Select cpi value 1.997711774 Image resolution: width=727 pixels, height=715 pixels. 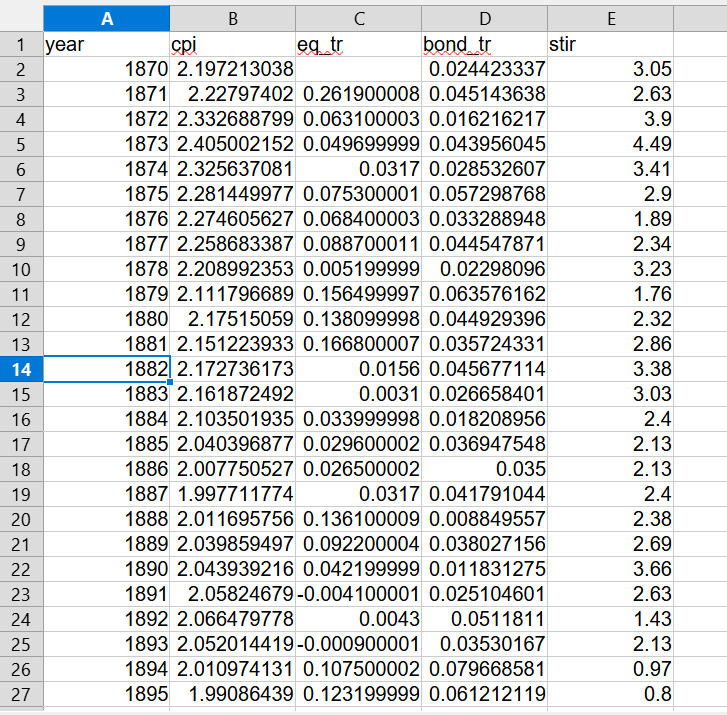[233, 494]
